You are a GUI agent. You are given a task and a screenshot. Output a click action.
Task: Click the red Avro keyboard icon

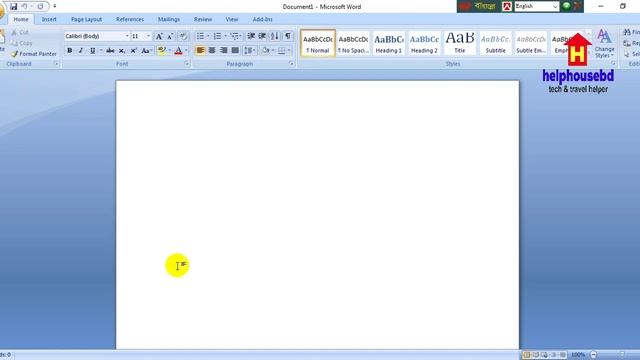[x=507, y=6]
